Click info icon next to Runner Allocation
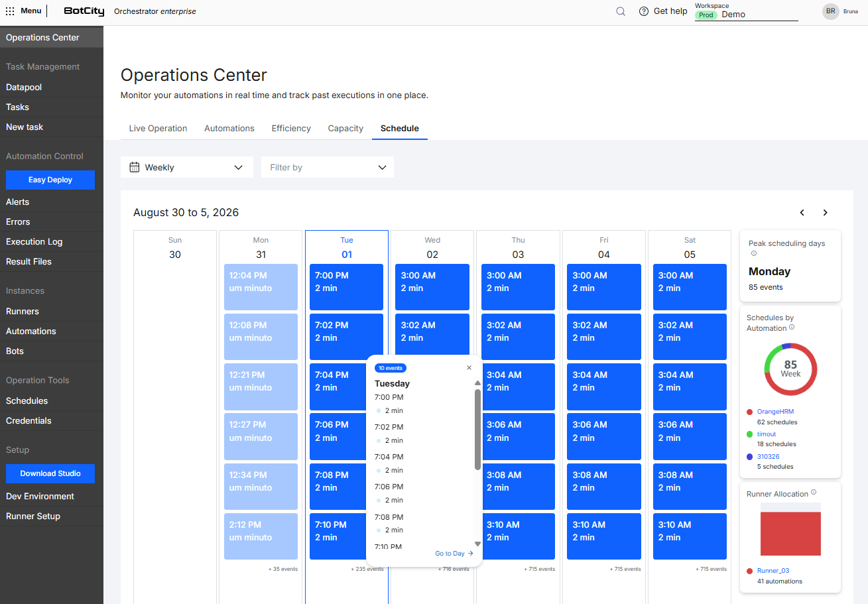Viewport: 868px width, 604px height. tap(814, 493)
